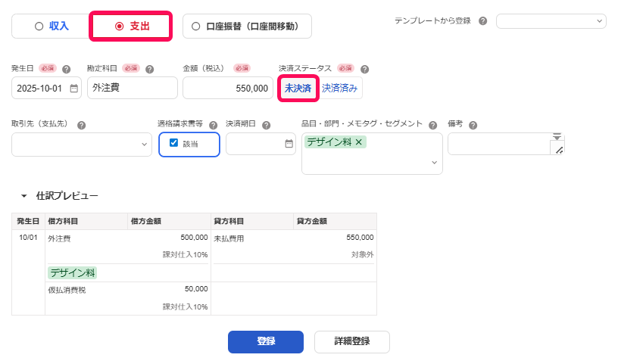This screenshot has height=364, width=618.
Task: Click help icon next to テンプレートから登録
Action: click(x=483, y=21)
